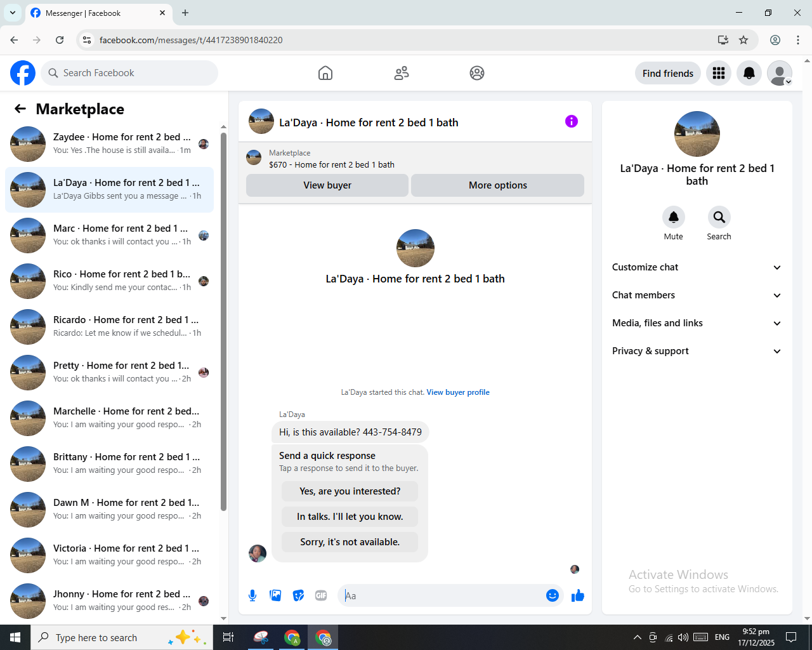Open the Chrome tab search dropdown
The width and height of the screenshot is (812, 650).
[12, 13]
